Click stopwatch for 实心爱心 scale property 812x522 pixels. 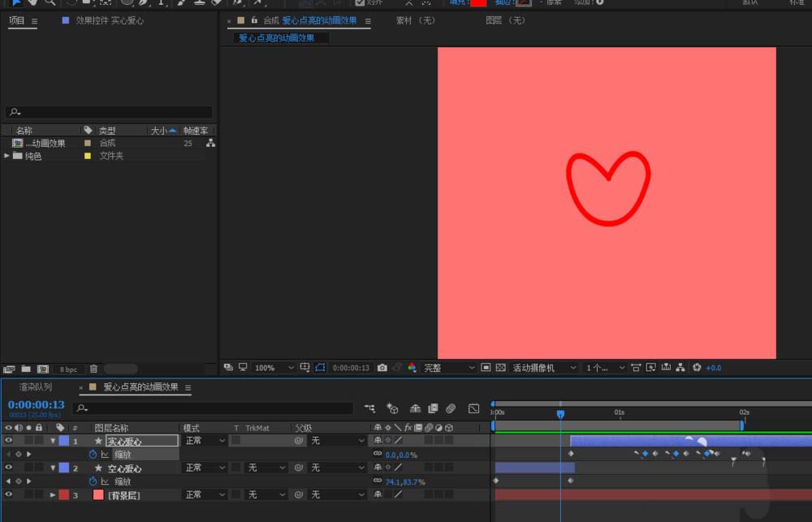(x=93, y=455)
